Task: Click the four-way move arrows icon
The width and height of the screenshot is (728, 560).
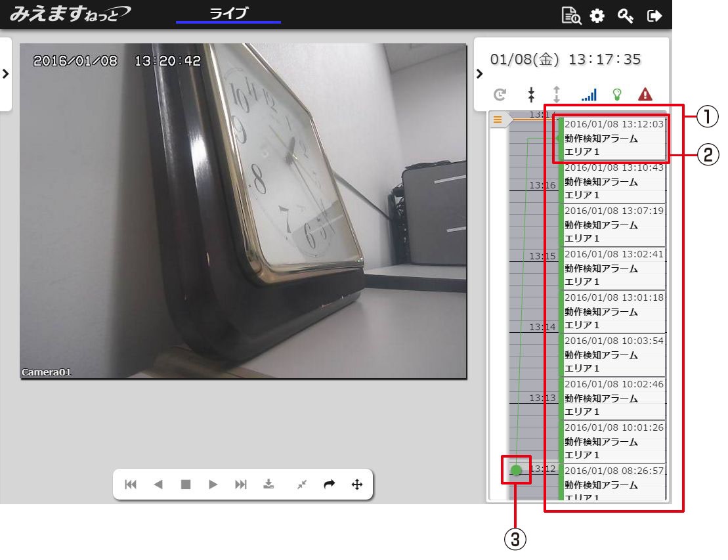Action: [x=357, y=485]
